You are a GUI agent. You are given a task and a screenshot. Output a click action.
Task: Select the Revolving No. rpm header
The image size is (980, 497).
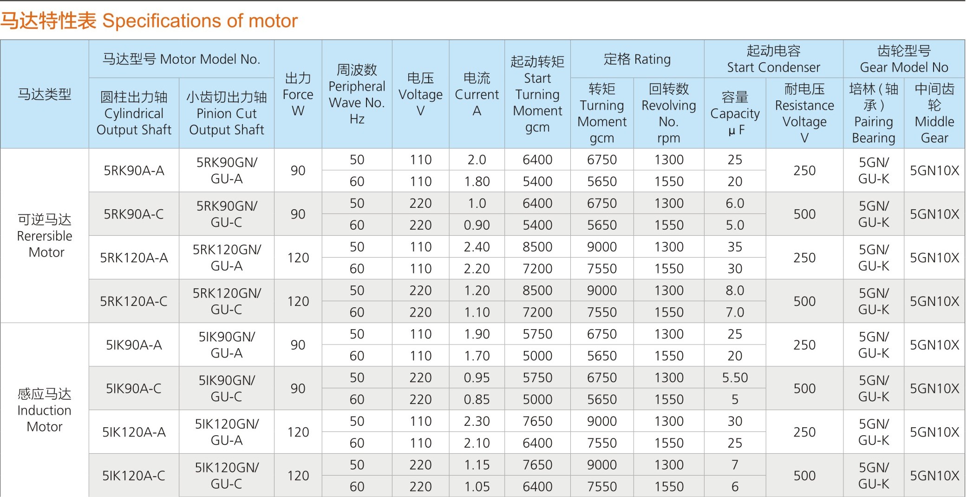click(x=668, y=113)
